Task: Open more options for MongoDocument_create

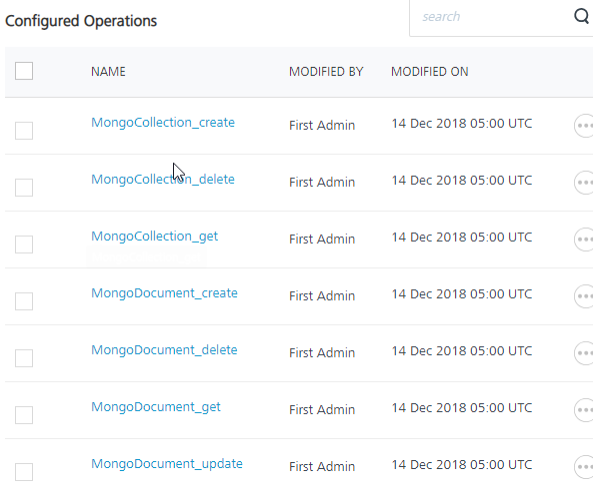Action: (x=584, y=296)
